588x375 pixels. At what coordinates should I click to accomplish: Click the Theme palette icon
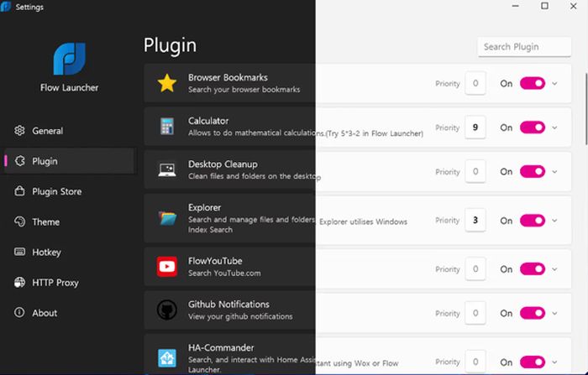(x=19, y=221)
